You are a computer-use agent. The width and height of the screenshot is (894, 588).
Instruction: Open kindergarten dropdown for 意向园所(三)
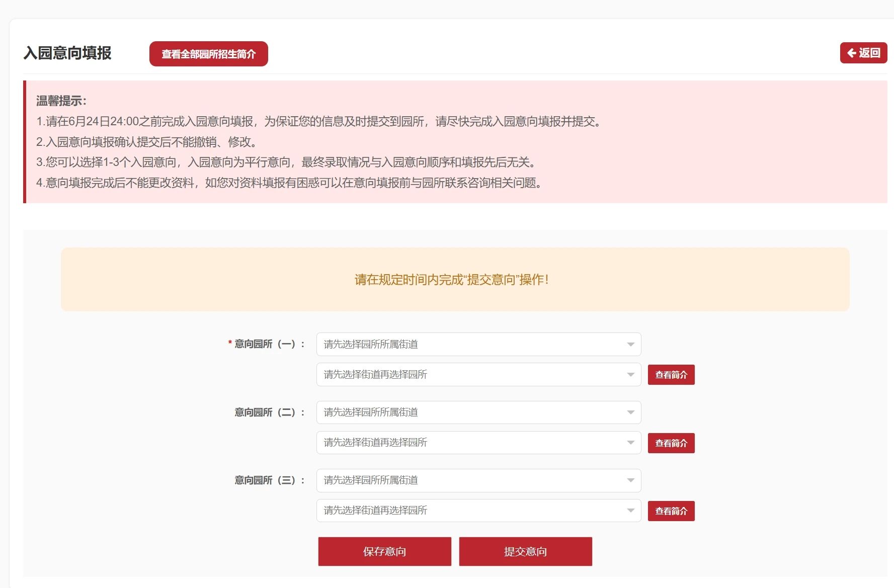[478, 511]
